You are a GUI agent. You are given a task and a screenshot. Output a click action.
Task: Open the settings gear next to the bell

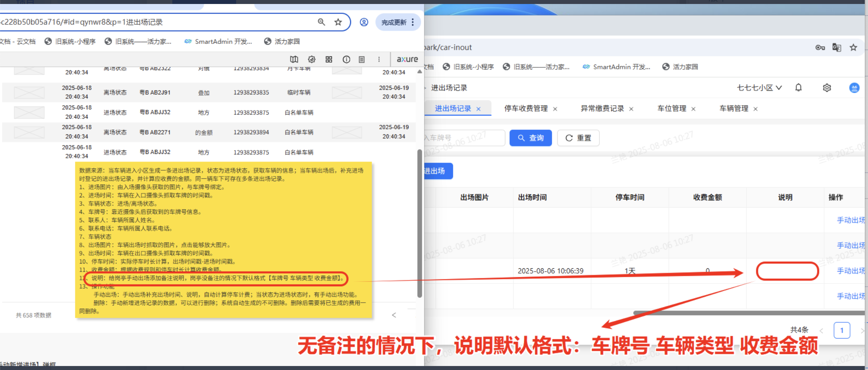tap(827, 88)
